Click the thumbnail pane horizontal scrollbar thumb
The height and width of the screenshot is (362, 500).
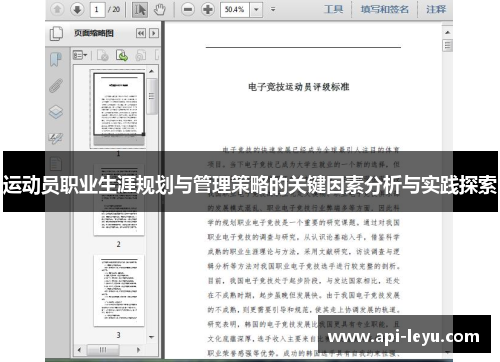click(103, 350)
